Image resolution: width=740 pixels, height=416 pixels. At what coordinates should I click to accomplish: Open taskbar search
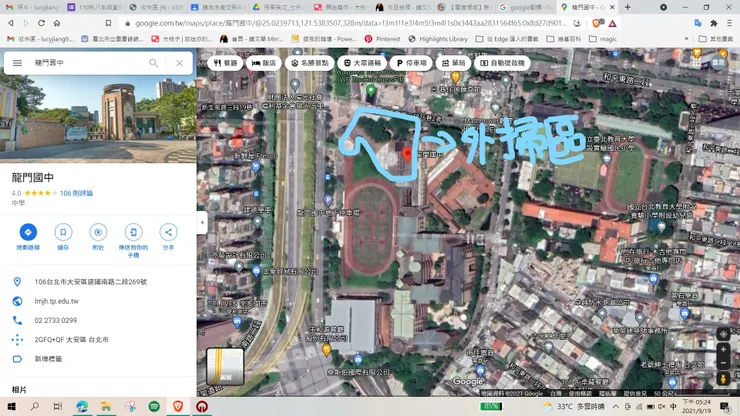tap(35, 407)
